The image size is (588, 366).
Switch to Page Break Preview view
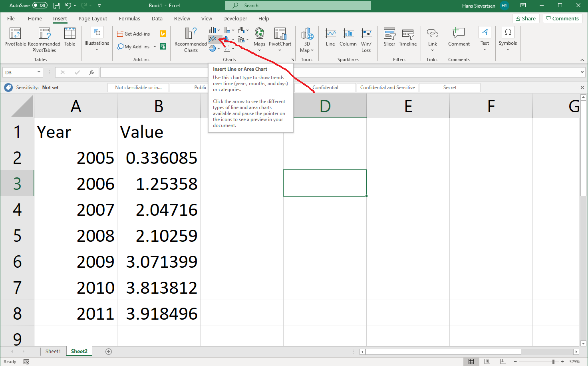click(503, 361)
